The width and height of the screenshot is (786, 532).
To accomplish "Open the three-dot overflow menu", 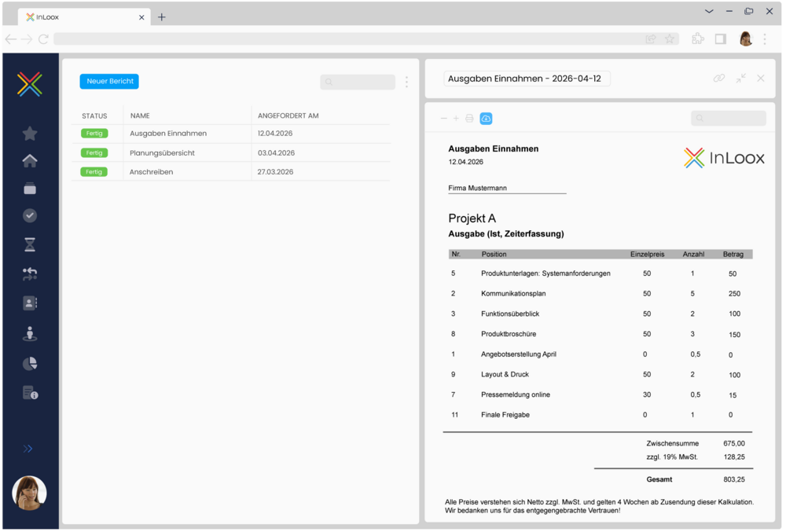I will (406, 82).
